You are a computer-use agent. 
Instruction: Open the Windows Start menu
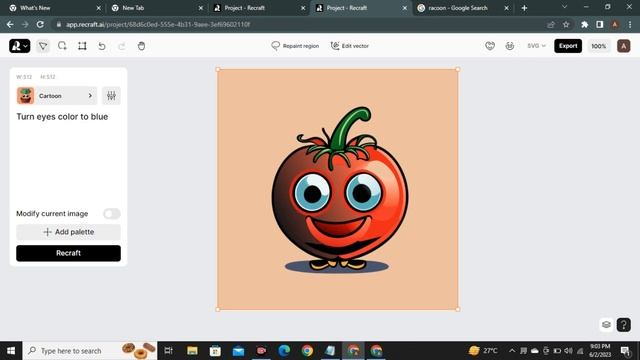click(11, 351)
